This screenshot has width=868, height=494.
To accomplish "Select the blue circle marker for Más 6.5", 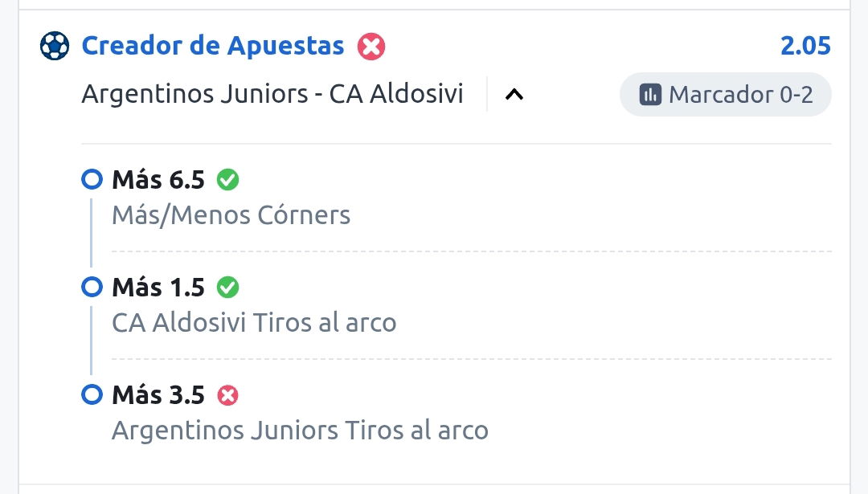I will 92,179.
